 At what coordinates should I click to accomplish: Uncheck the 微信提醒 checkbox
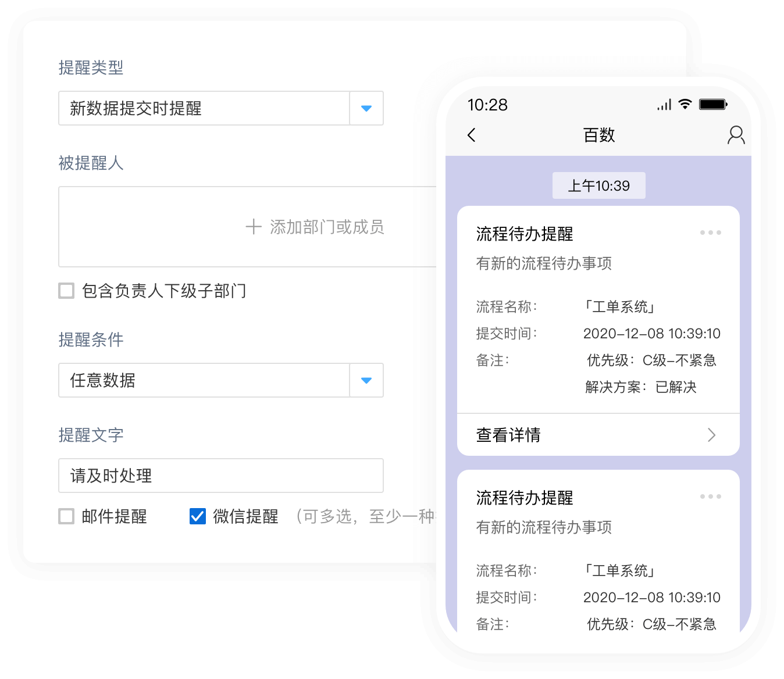tap(198, 516)
